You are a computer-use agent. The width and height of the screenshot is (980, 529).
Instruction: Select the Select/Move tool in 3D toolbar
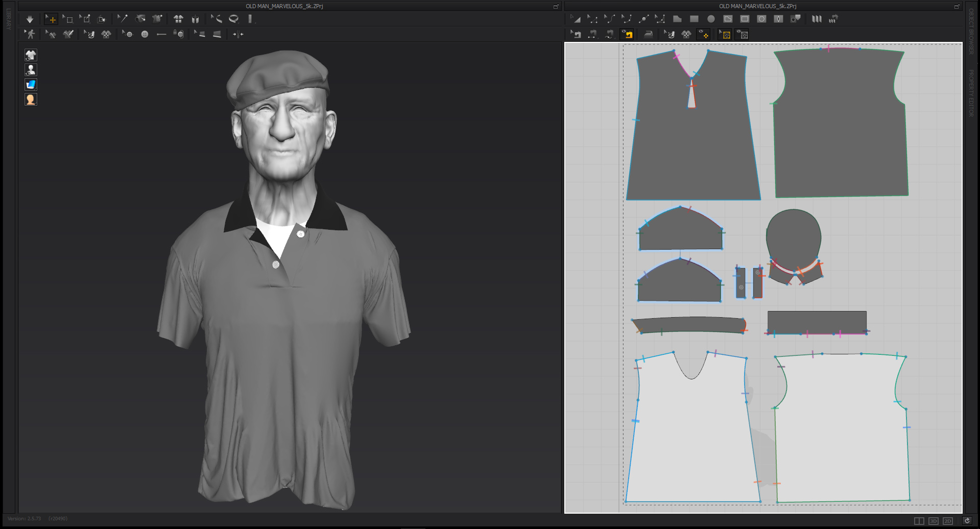[x=51, y=19]
